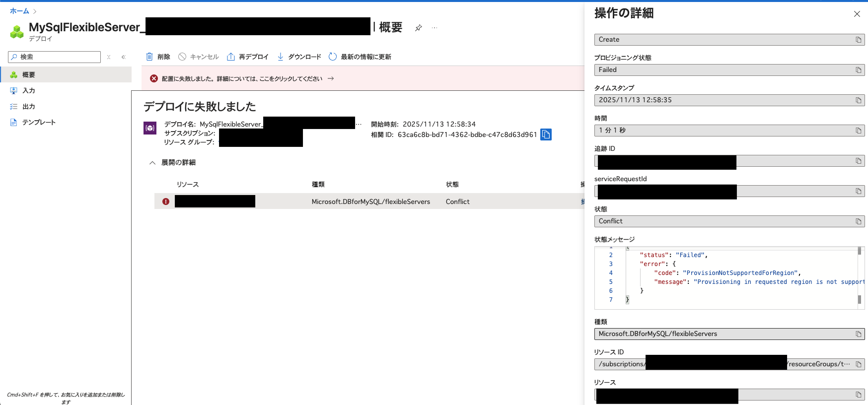Copy the 時間 duration value
This screenshot has height=405, width=868.
(x=858, y=131)
